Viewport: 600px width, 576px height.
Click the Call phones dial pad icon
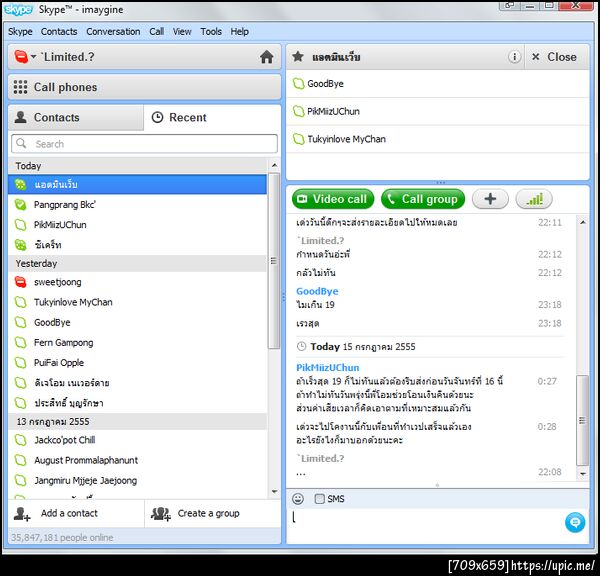pos(20,87)
